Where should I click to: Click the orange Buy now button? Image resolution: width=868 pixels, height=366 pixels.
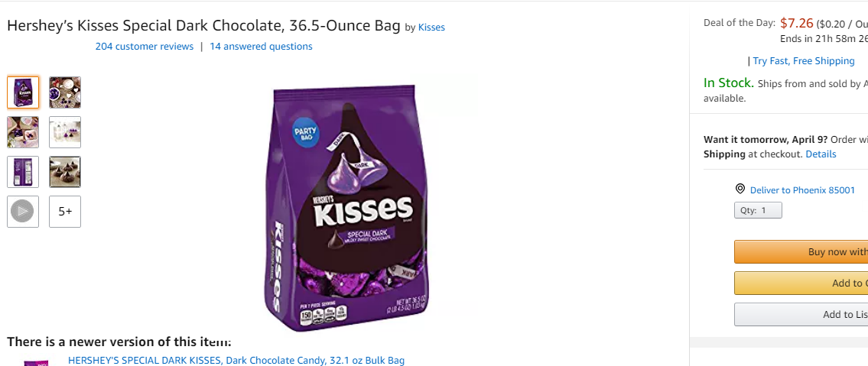801,251
